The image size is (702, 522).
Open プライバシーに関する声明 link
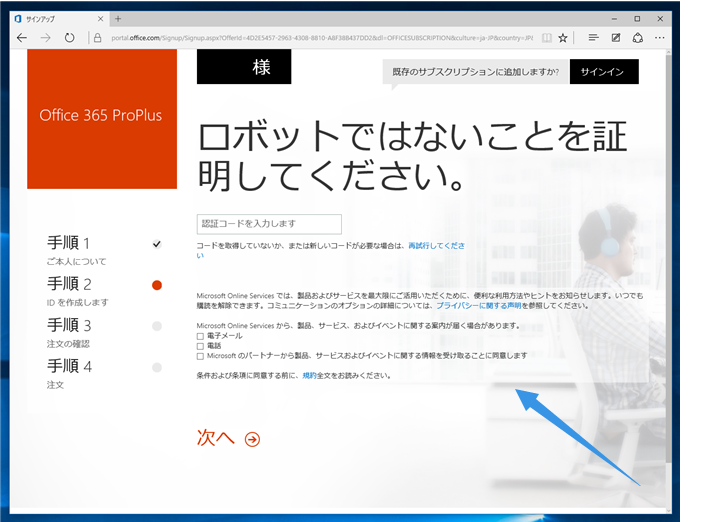pos(479,306)
